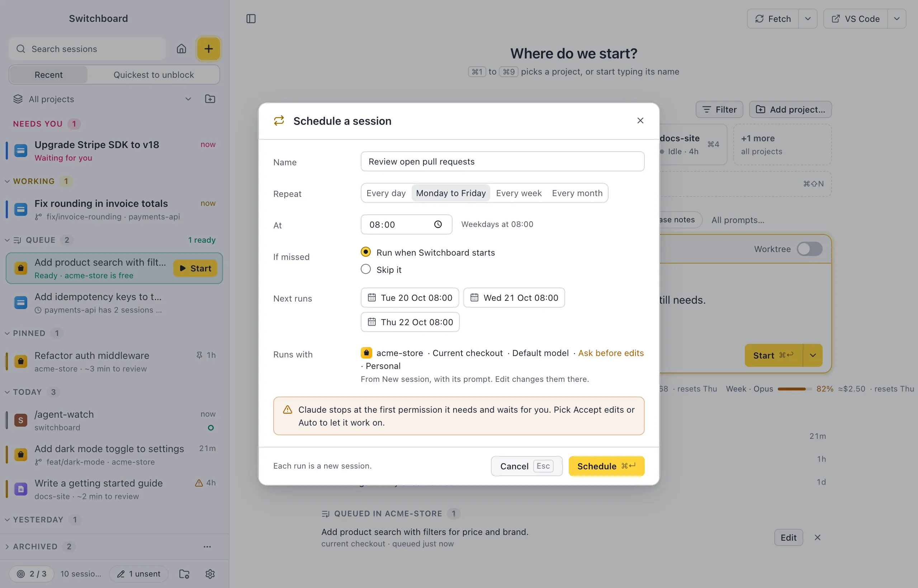The width and height of the screenshot is (918, 588).
Task: Click the Schedule button
Action: point(606,466)
